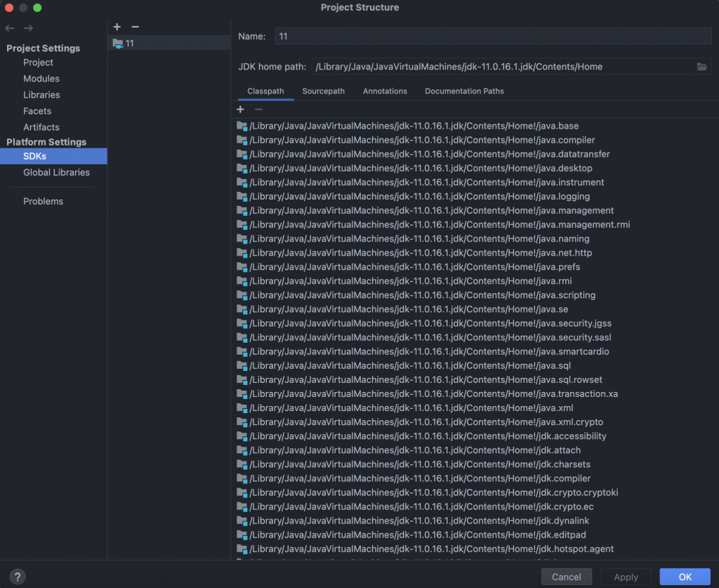Image resolution: width=719 pixels, height=588 pixels.
Task: Select SDKs under Platform Settings
Action: click(x=53, y=156)
